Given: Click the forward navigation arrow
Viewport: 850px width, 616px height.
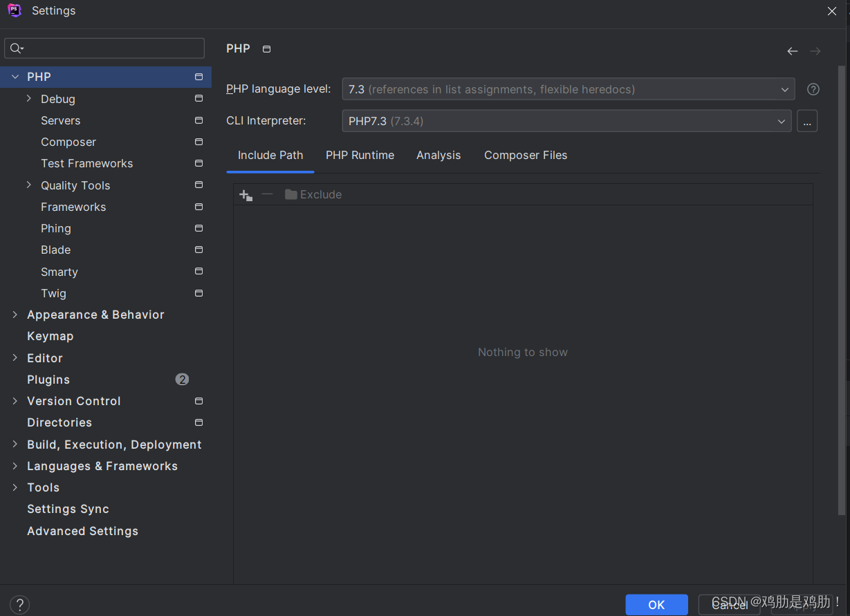Looking at the screenshot, I should click(815, 50).
